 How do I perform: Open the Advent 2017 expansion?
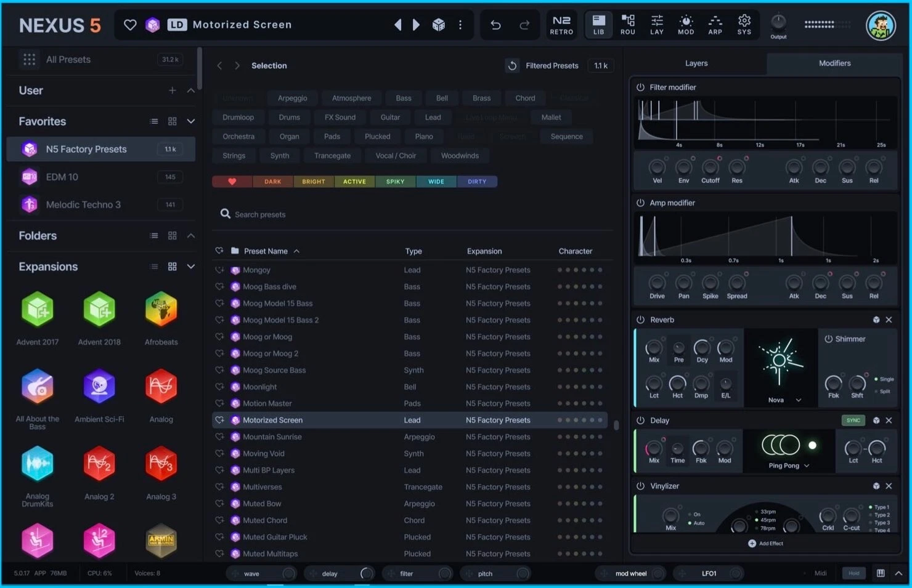(x=38, y=310)
